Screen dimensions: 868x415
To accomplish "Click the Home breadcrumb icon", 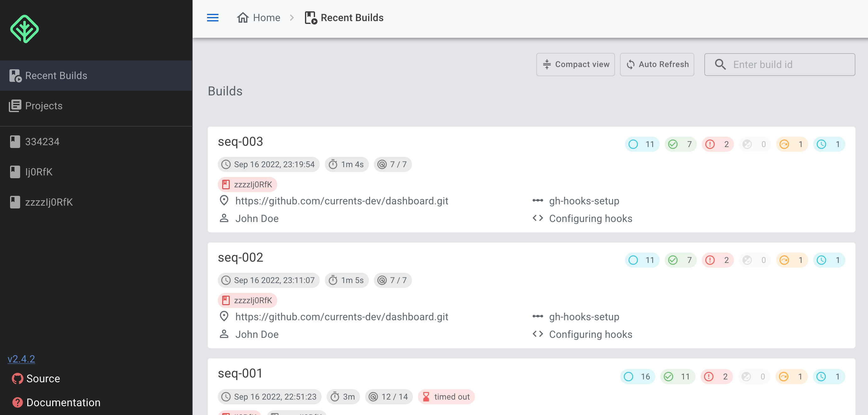I will click(x=243, y=18).
